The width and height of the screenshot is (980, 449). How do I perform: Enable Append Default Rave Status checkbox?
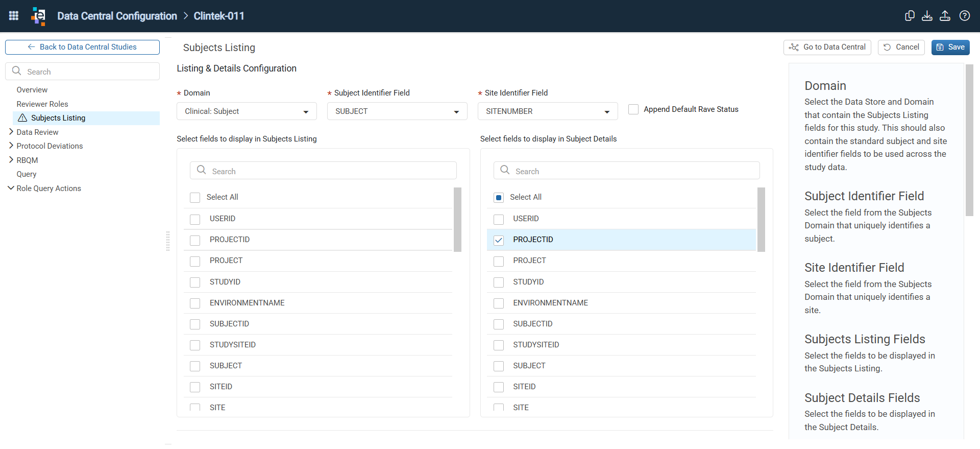coord(633,109)
